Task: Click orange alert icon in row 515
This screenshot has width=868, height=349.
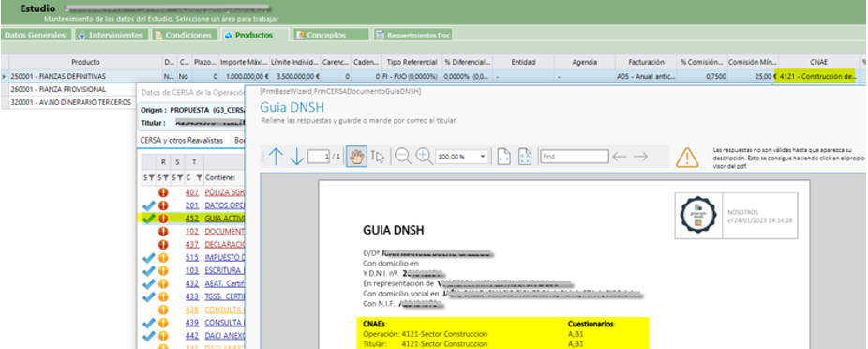Action: (x=163, y=257)
